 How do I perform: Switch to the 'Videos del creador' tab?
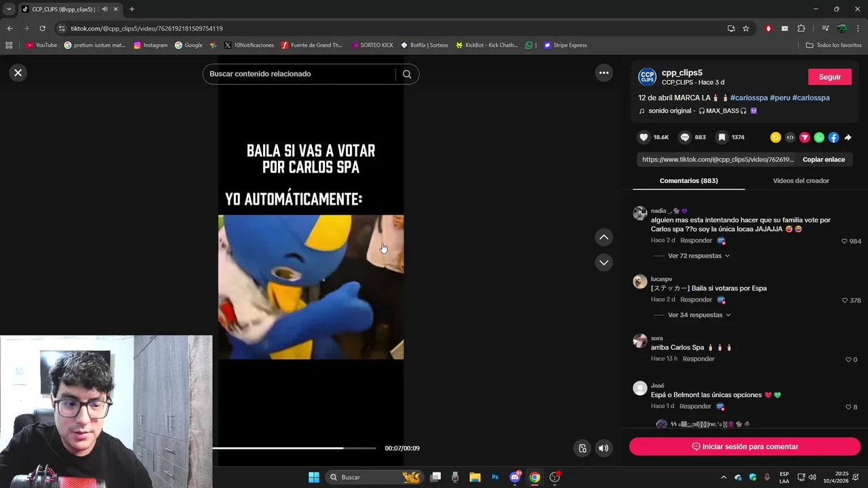pos(801,181)
